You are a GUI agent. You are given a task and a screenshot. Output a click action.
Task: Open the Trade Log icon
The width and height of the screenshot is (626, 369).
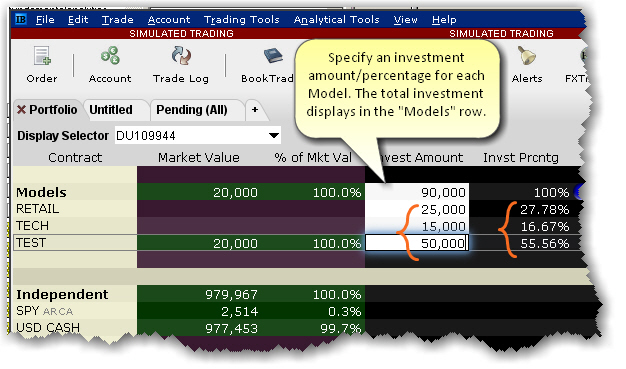[x=180, y=56]
